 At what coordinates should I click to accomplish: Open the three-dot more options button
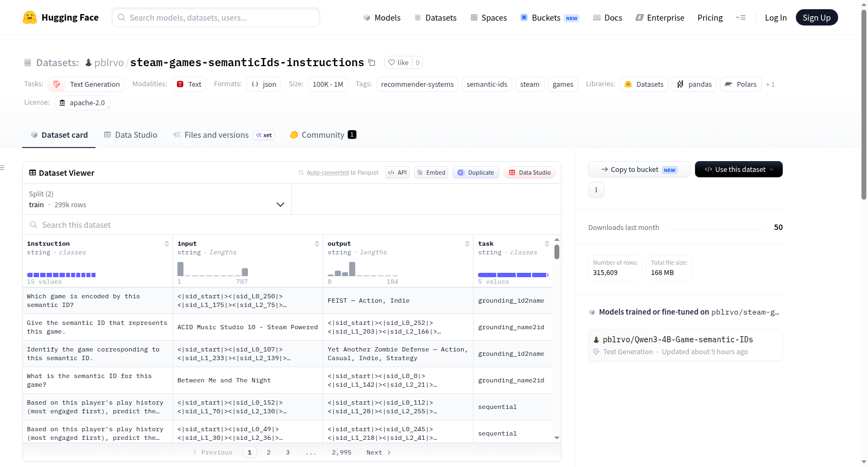[x=596, y=190]
